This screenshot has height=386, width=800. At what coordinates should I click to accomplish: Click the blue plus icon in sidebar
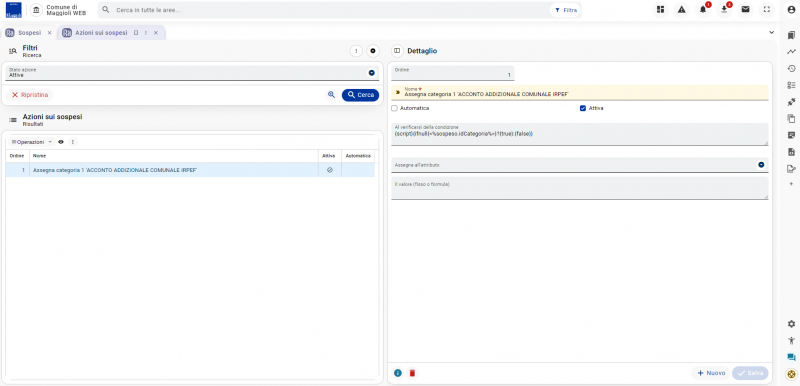(x=791, y=184)
